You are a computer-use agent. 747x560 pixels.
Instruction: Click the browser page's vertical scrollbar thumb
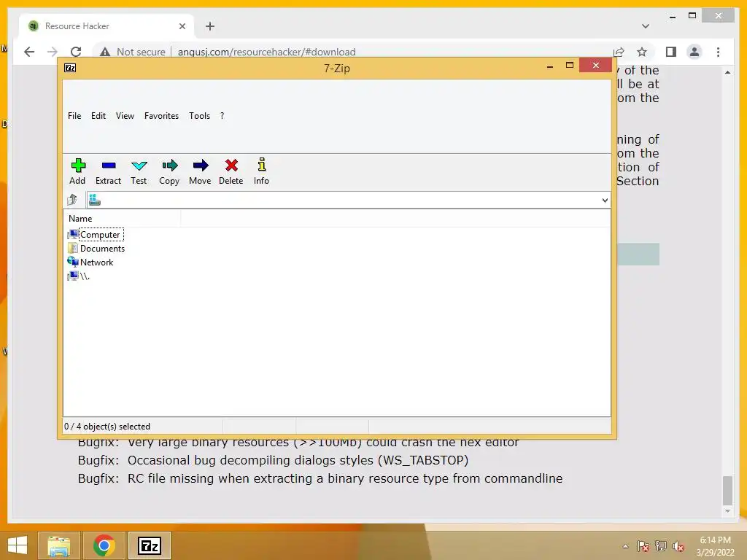pos(727,490)
